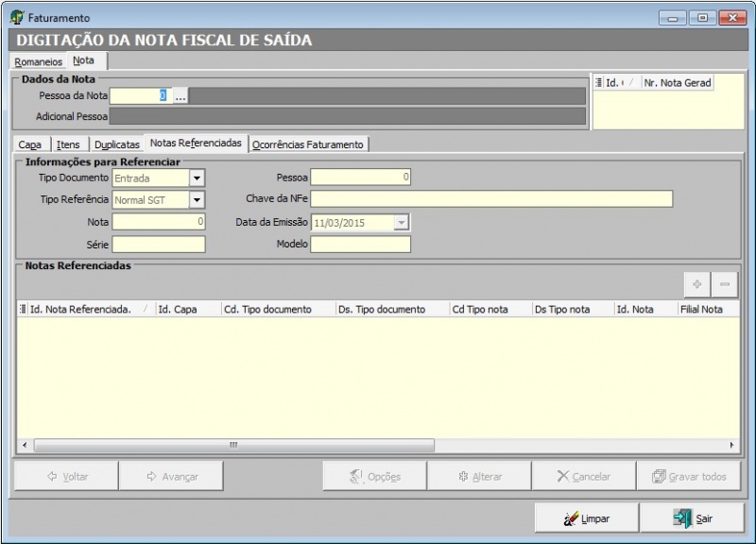Open the Tipo Documento dropdown

(x=197, y=178)
